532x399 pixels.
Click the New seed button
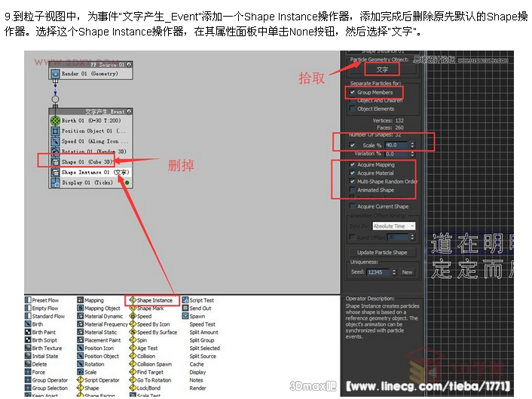[x=407, y=272]
